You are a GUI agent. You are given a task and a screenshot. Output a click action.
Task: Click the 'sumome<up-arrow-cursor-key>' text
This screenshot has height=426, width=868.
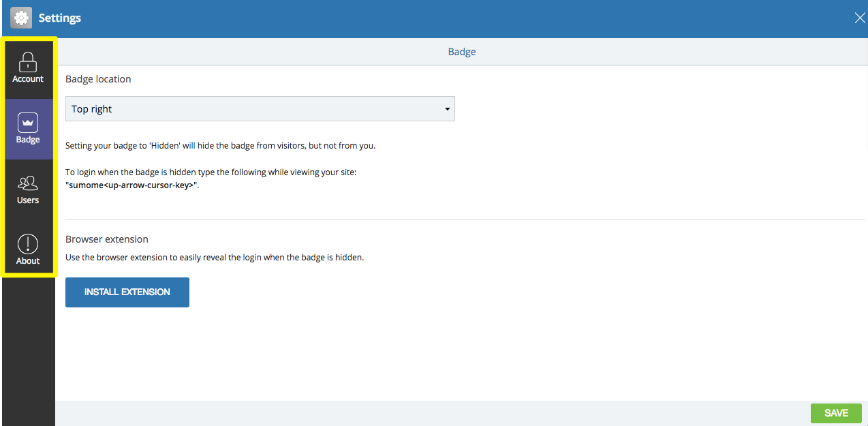(132, 185)
